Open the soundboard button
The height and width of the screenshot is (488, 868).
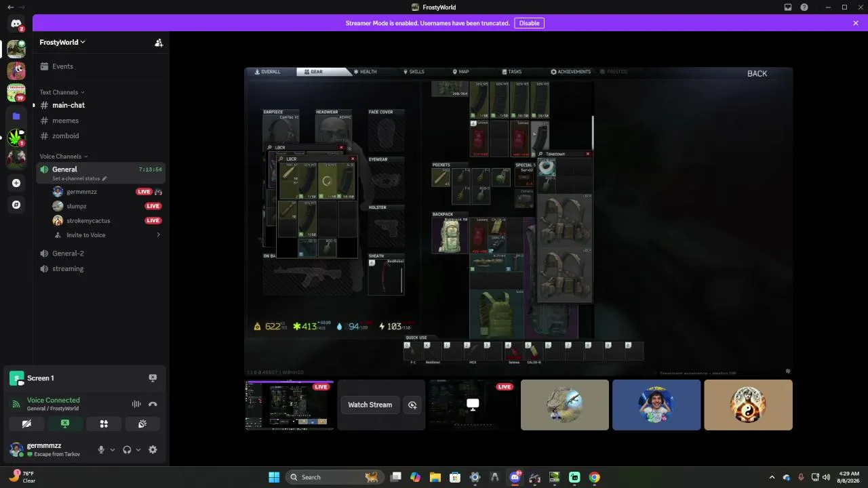click(142, 424)
